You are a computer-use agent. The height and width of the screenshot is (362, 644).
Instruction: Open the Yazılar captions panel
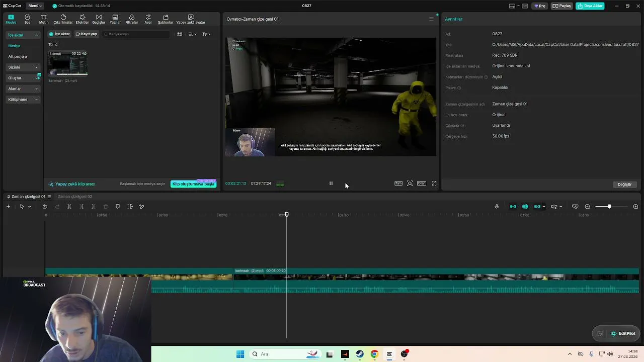point(115,19)
